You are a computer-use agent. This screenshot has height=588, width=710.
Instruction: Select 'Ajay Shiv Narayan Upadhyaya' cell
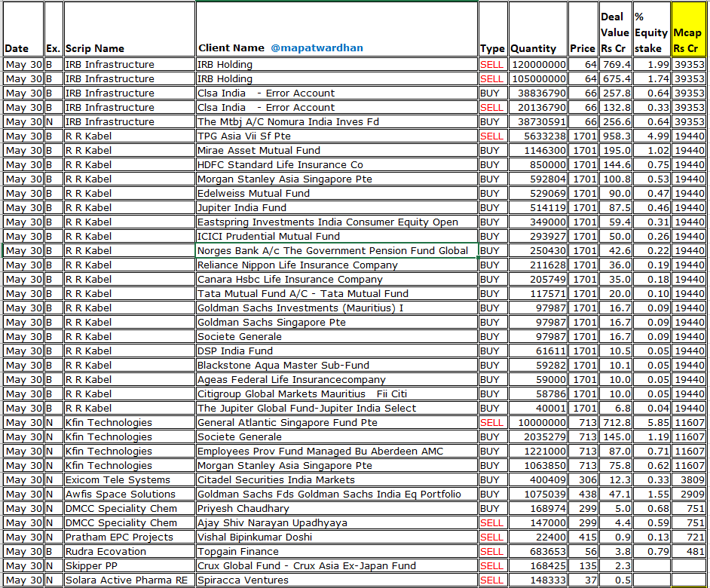pyautogui.click(x=337, y=523)
